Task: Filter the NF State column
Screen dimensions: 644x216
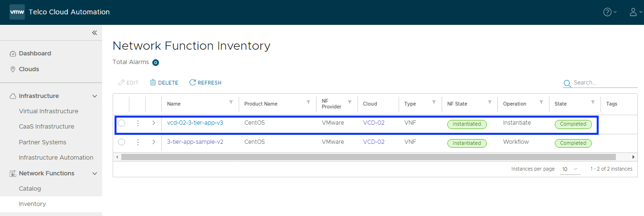Action: click(490, 102)
